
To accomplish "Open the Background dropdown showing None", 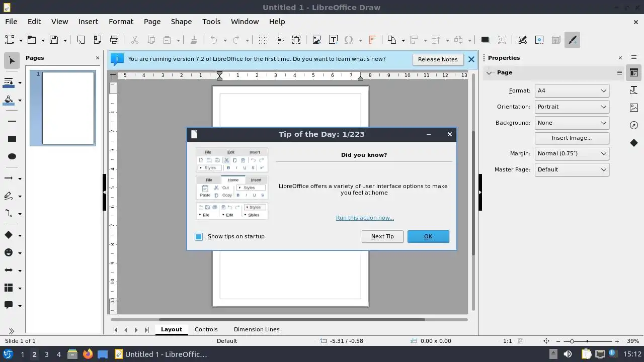I will click(572, 123).
